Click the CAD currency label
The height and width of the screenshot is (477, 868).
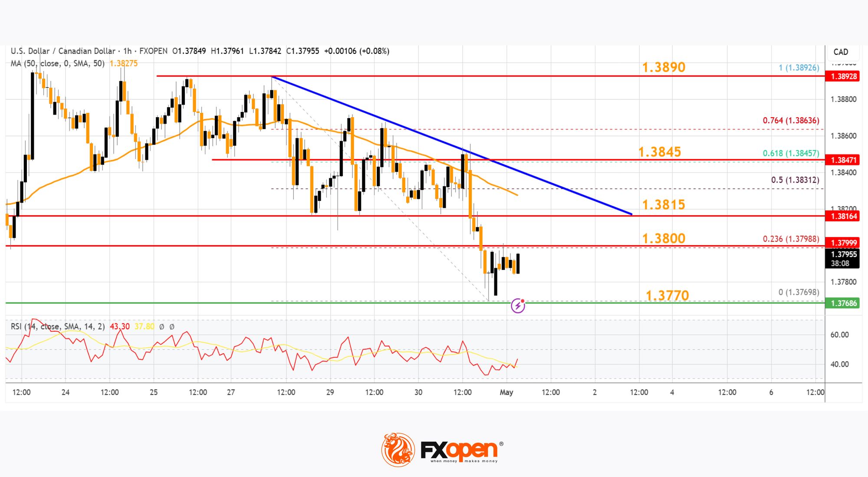tap(840, 52)
